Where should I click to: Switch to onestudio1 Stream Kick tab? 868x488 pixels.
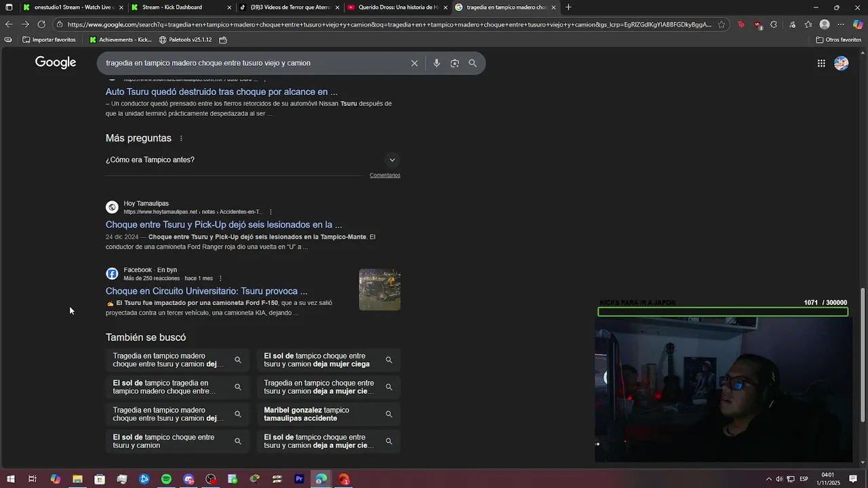coord(73,7)
